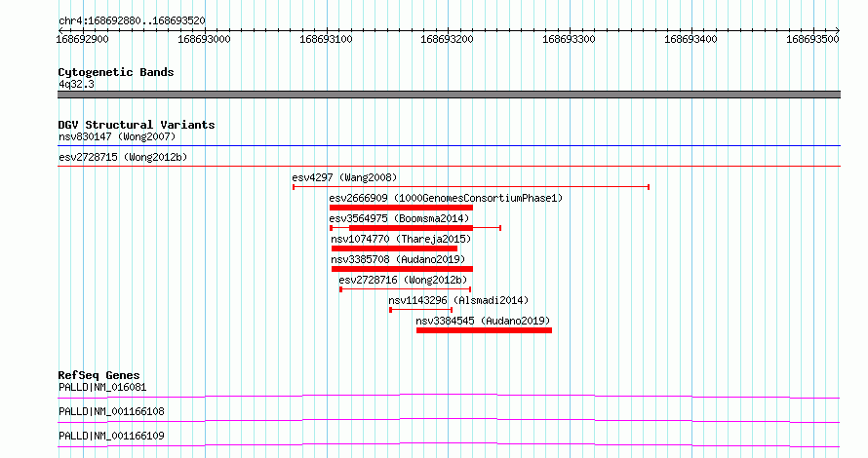Viewport: 868px width, 458px height.
Task: Click ruler position 168693000
Action: point(204,39)
